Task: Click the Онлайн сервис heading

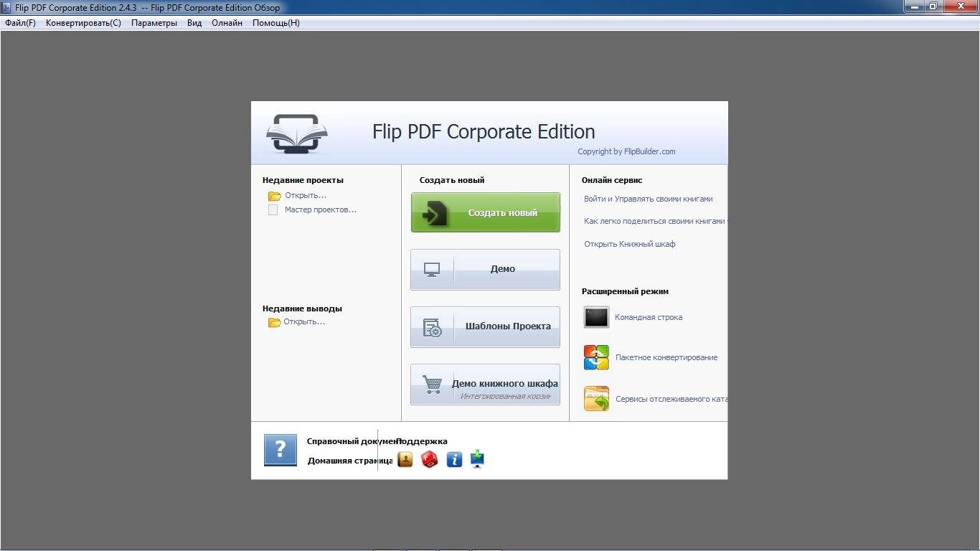Action: pyautogui.click(x=612, y=180)
